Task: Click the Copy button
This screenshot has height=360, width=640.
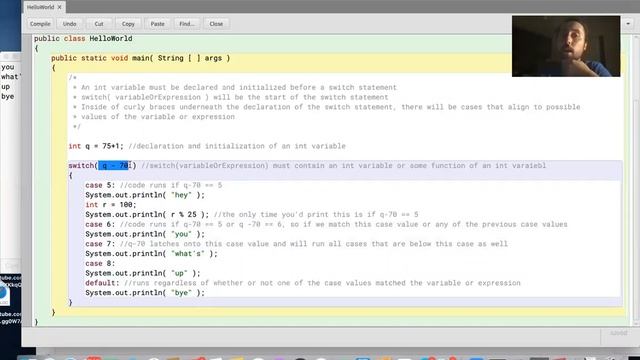Action: (128, 24)
